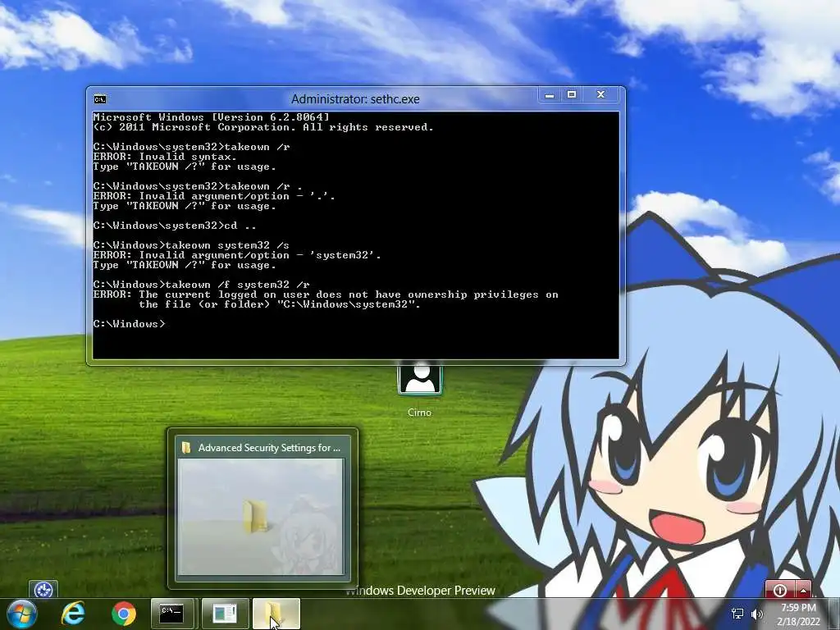The width and height of the screenshot is (840, 630).
Task: Expand the arrow beside the power button
Action: click(x=804, y=590)
